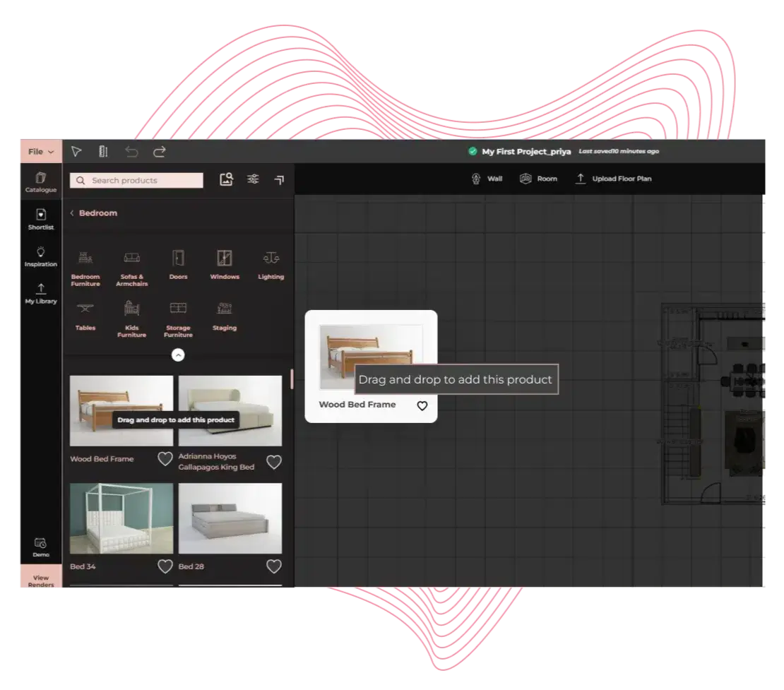
Task: Click Upload Floor Plan button
Action: (614, 179)
